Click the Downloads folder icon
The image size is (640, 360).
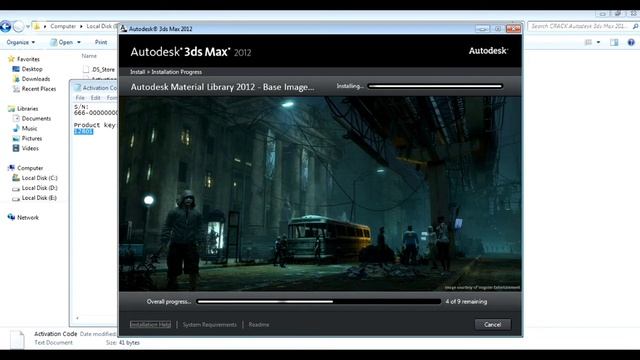[x=16, y=79]
